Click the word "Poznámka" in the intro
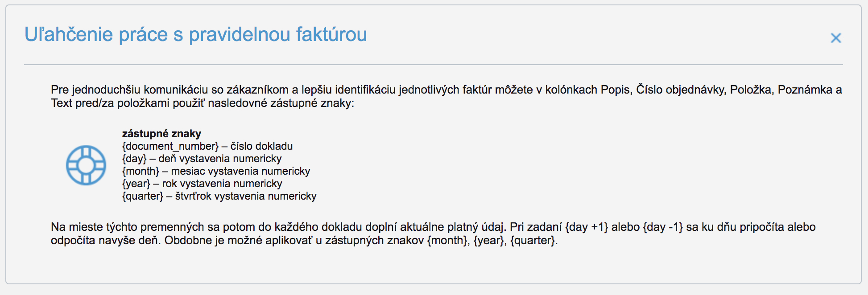 [805, 90]
